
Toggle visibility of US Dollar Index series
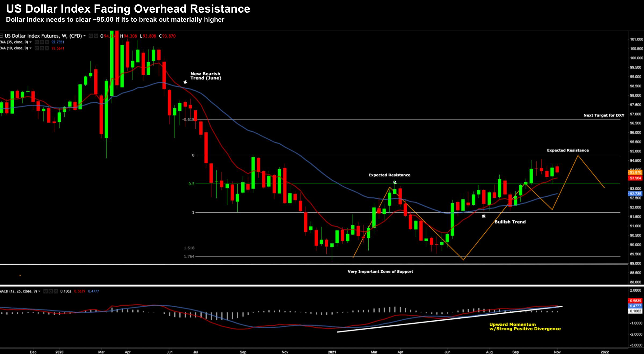point(91,36)
